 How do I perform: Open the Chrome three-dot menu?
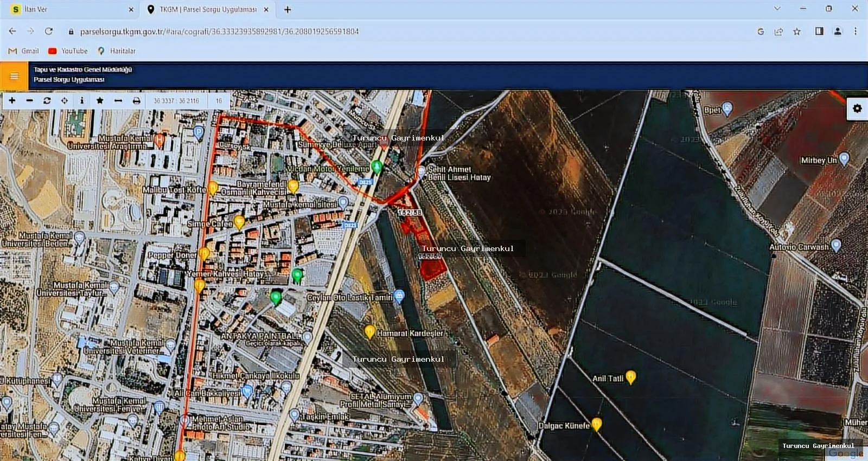point(856,31)
